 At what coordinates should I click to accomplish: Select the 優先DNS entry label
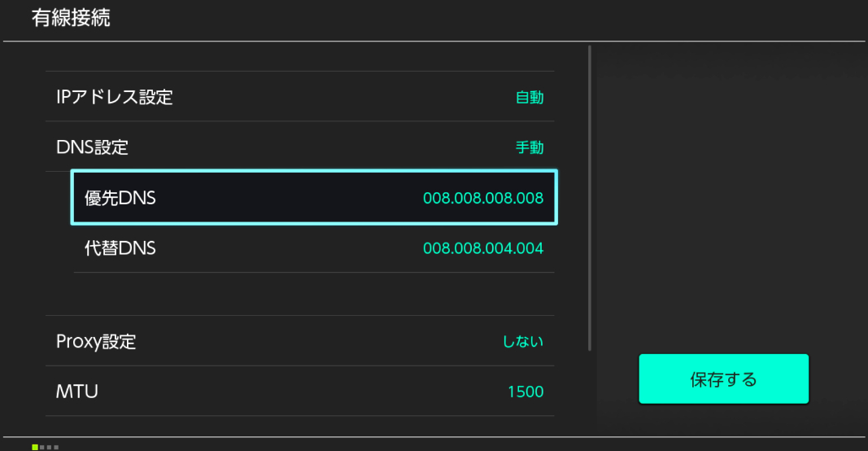(120, 198)
